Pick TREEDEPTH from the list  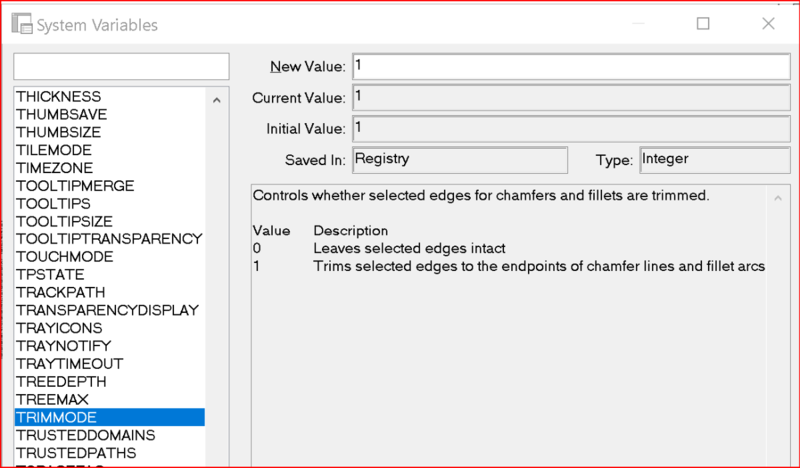61,382
